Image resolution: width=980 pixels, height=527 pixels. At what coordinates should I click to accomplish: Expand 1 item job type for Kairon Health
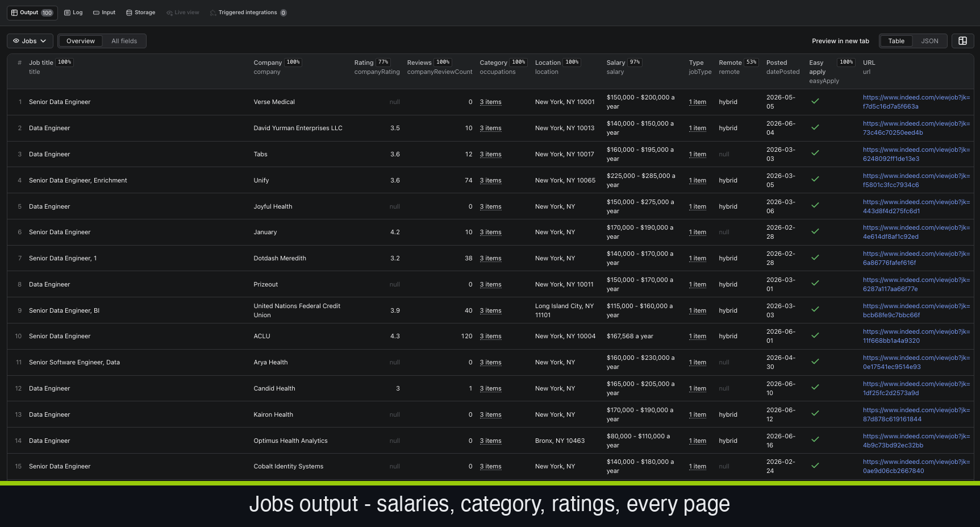[697, 415]
